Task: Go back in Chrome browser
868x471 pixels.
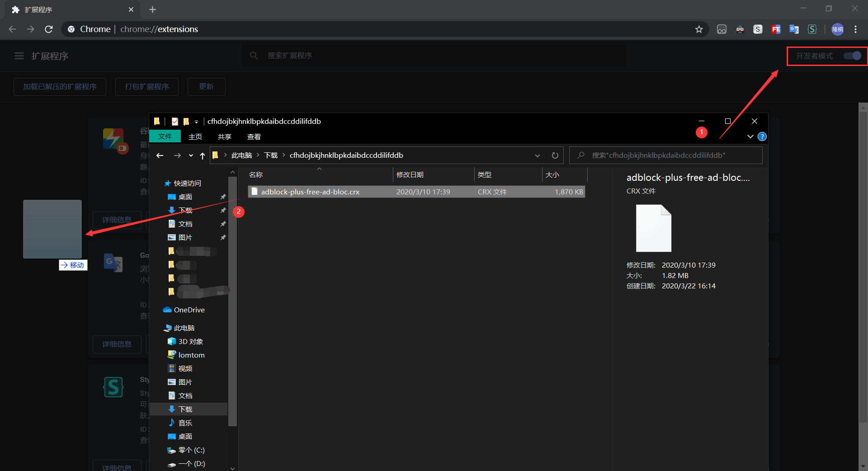Action: 12,29
